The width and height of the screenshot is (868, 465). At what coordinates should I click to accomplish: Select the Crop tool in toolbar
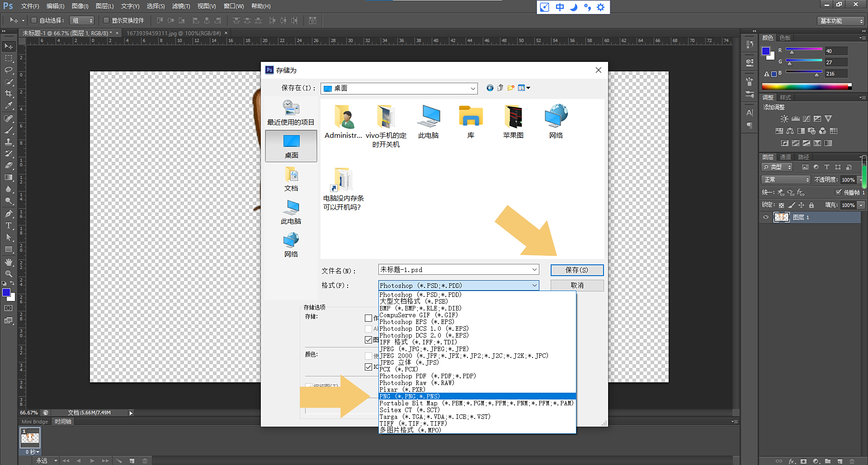(x=9, y=94)
